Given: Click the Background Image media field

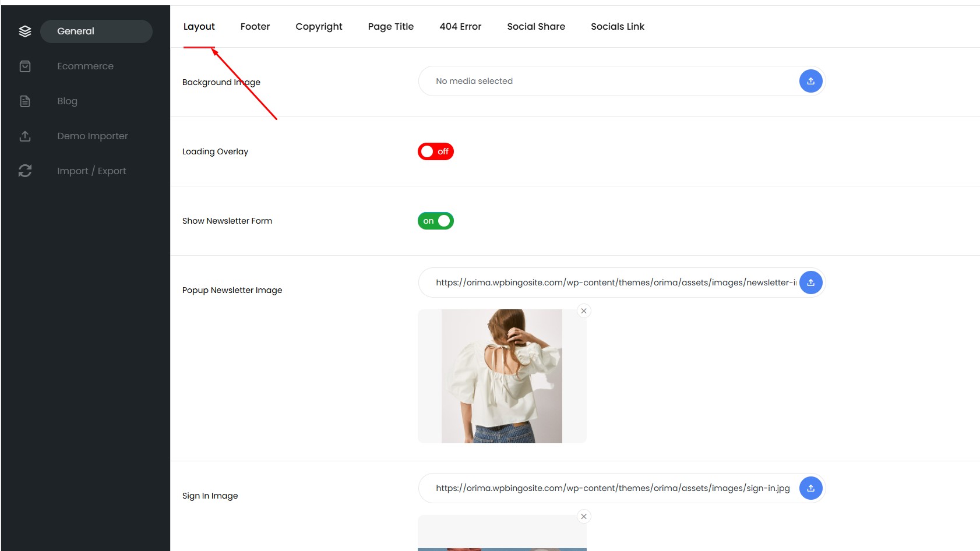Looking at the screenshot, I should pyautogui.click(x=606, y=81).
